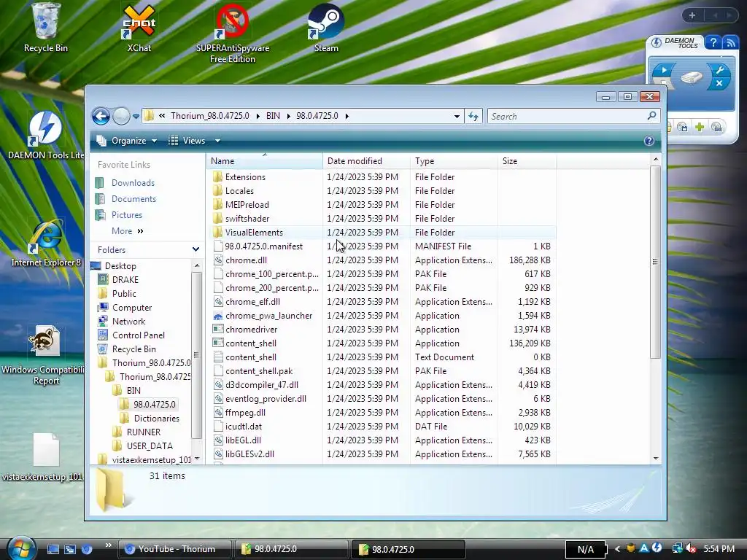The height and width of the screenshot is (560, 747).
Task: Click the sidebar add gadget plus button
Action: click(692, 15)
